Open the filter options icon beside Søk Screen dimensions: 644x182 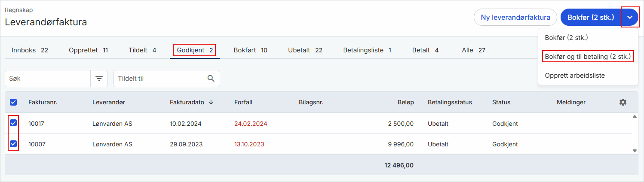coord(99,79)
